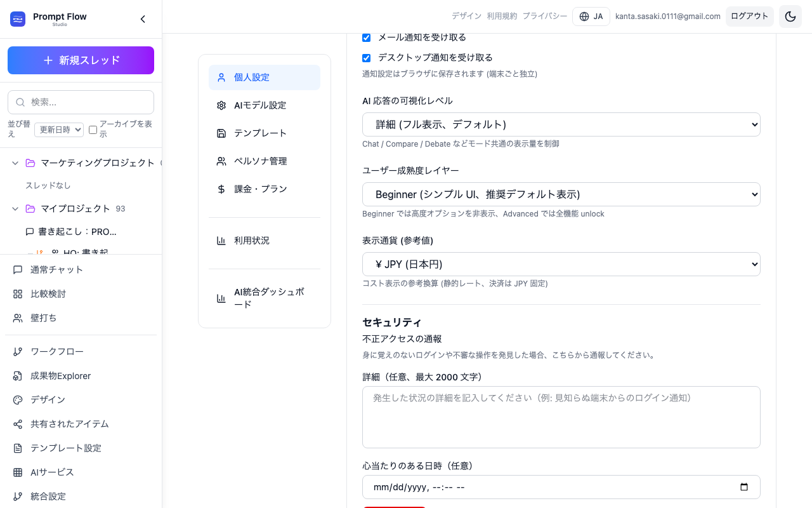
Task: Click the ログアウト button
Action: coord(750,17)
